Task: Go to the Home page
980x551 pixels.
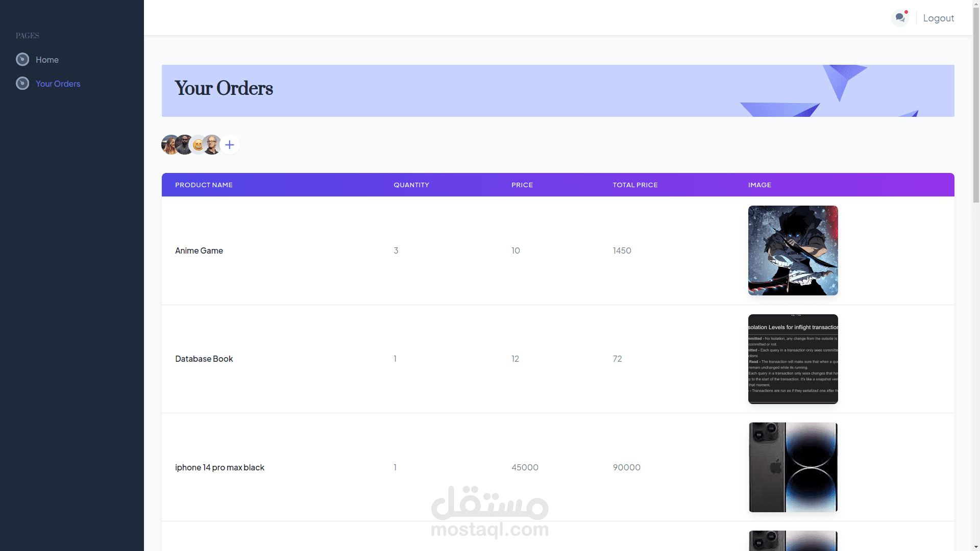Action: tap(47, 60)
